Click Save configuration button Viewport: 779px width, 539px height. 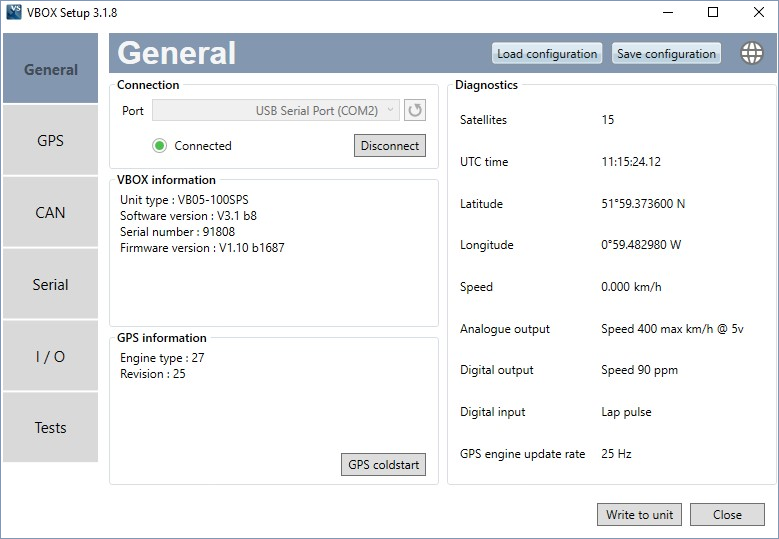coord(666,53)
